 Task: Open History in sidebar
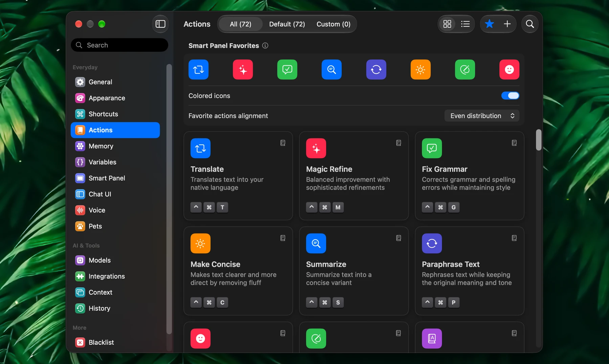coord(115,309)
